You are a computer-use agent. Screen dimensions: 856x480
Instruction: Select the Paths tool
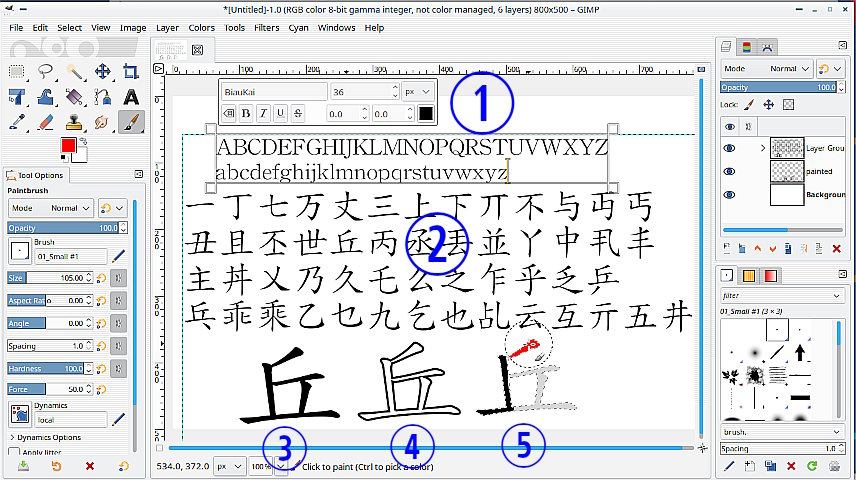click(x=102, y=97)
